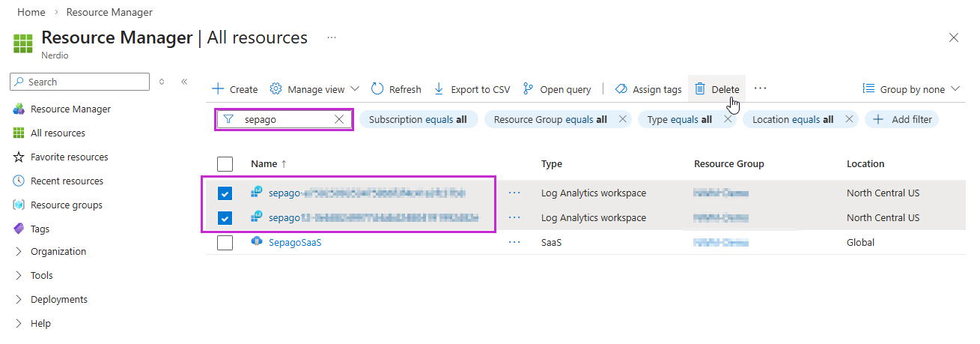Click in the sepago filter field

(284, 119)
